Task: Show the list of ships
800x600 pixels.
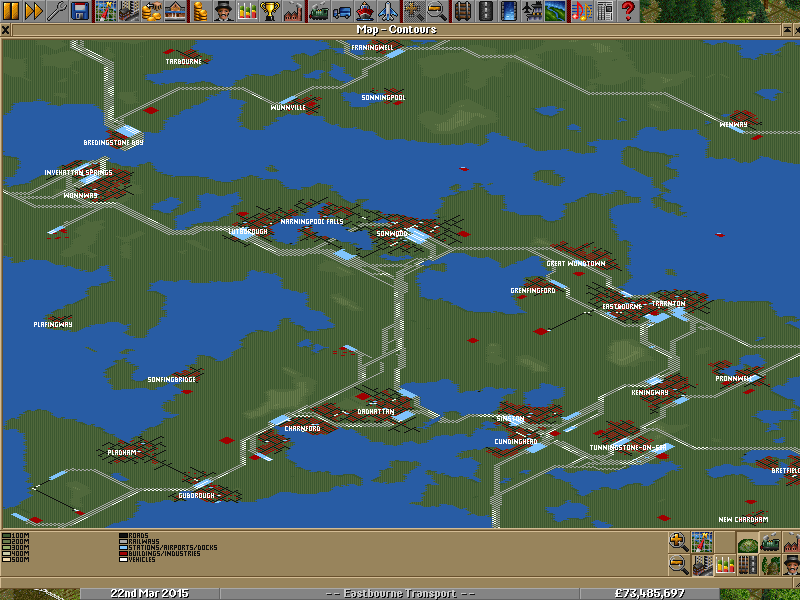Action: click(x=364, y=11)
